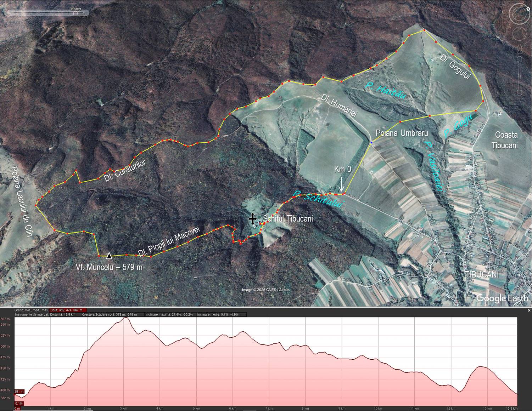This screenshot has width=532, height=411.
Task: Click the Schitul Țibucani cross marker
Action: [252, 219]
